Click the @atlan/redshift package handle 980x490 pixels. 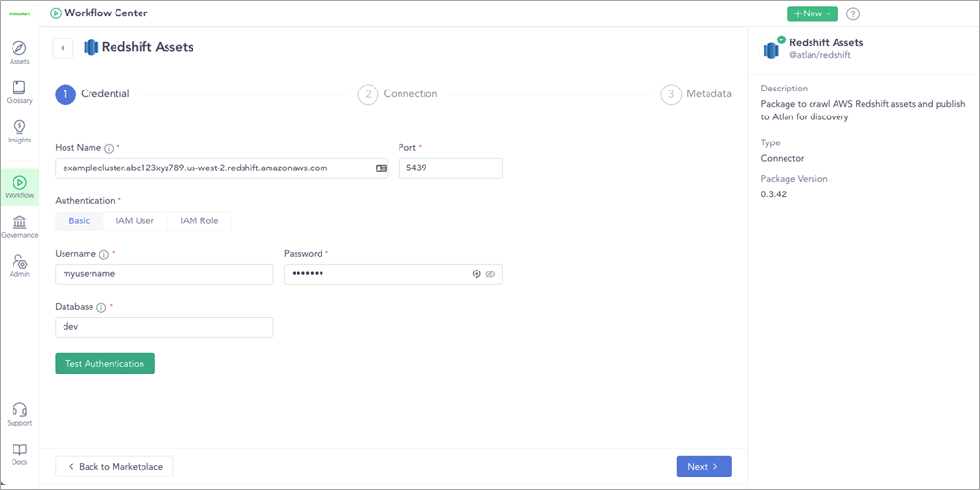point(820,55)
